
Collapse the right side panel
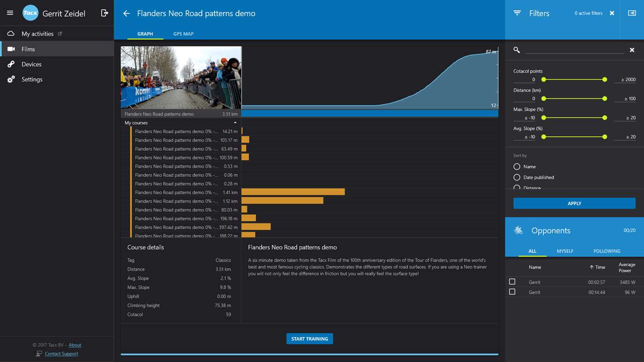click(x=632, y=13)
